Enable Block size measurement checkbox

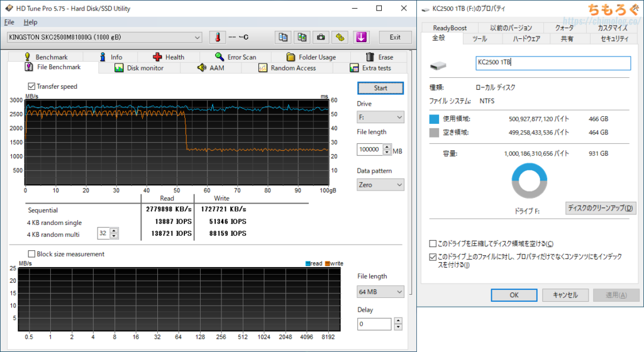31,254
